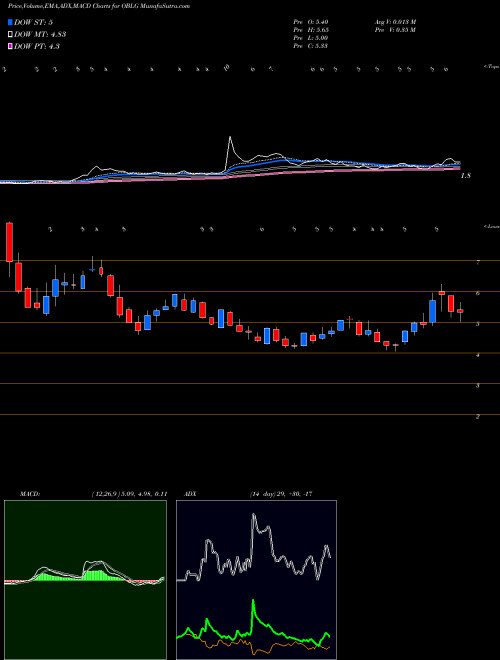Screen dimensions: 500x660
Task: Click the 'Pre C: 5.33' close value
Action: click(x=311, y=46)
